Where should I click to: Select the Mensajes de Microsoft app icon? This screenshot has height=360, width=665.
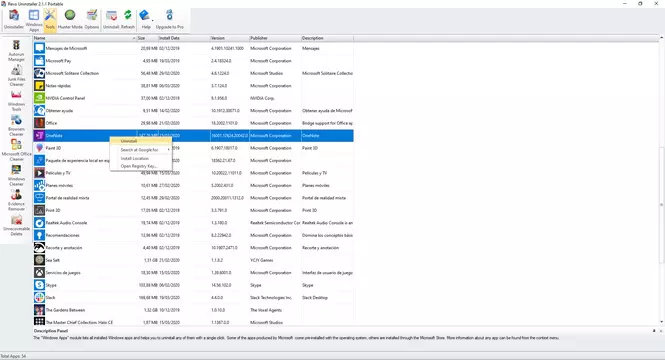point(39,48)
